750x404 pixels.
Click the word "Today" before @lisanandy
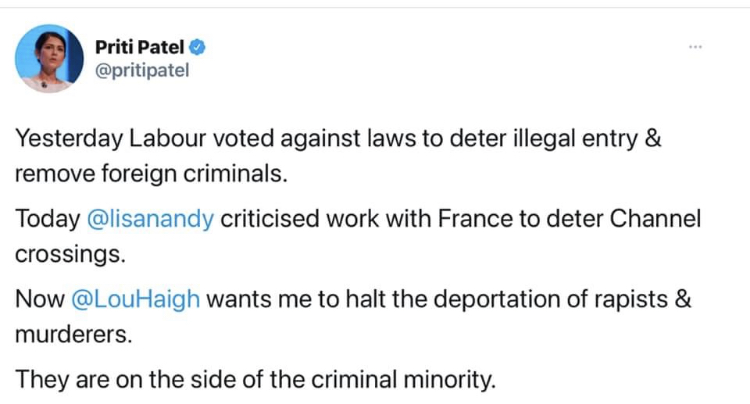[x=40, y=220]
